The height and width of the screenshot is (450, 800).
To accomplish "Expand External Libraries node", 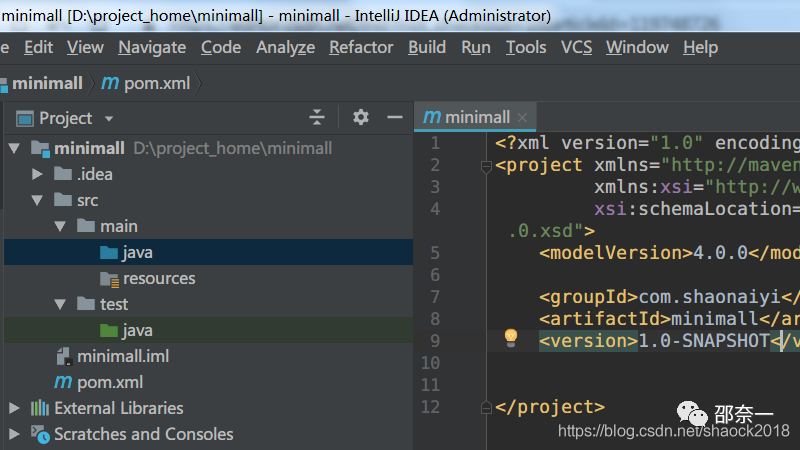I will click(14, 408).
